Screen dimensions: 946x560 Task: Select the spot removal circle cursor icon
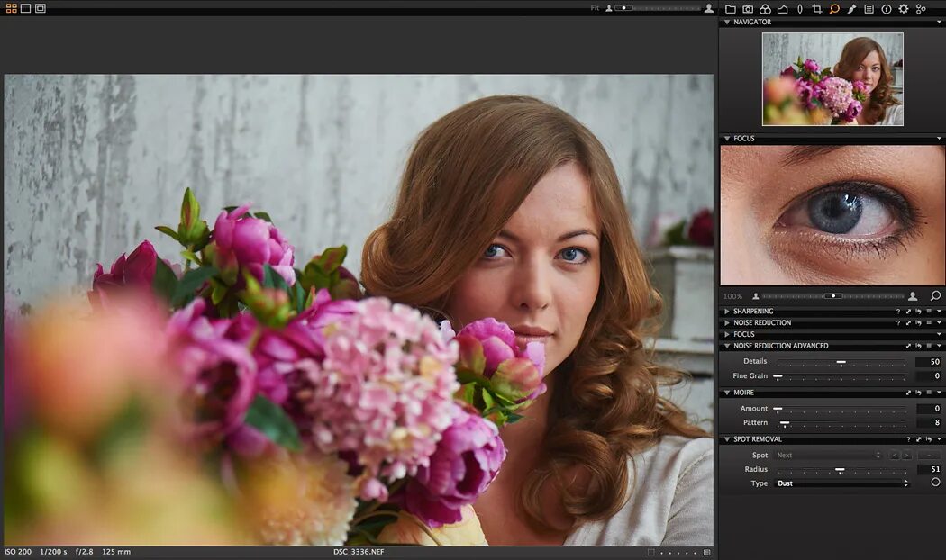[x=935, y=483]
